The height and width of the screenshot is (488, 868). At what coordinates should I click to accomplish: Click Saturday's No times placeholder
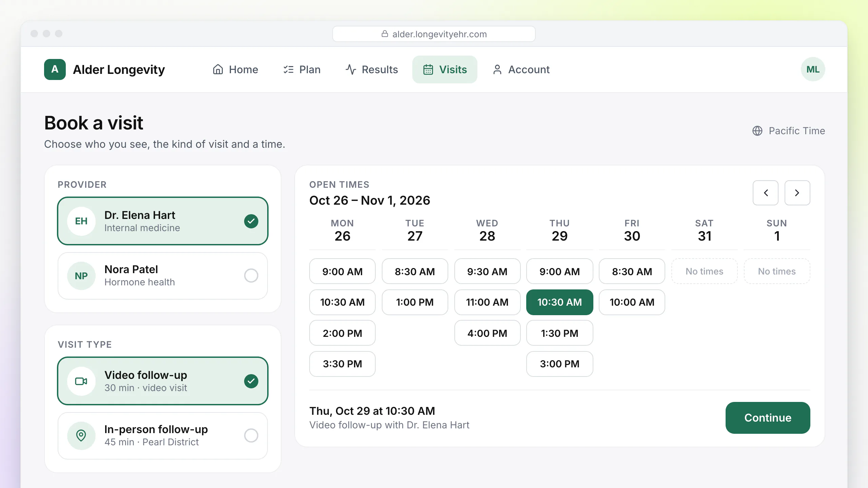click(705, 271)
